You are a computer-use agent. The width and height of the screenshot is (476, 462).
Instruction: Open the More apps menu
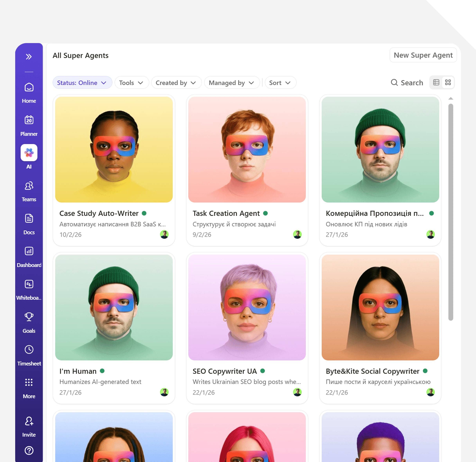[x=29, y=383]
